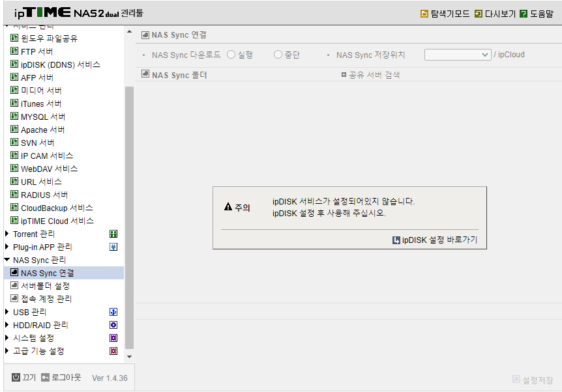562x392 pixels.
Task: Click the NAS Sync 연결 header icon
Action: point(145,35)
